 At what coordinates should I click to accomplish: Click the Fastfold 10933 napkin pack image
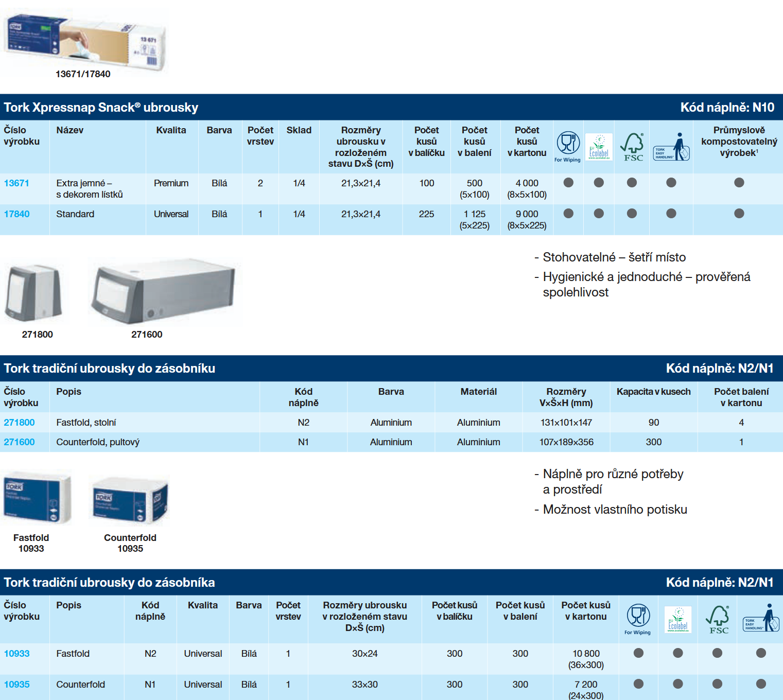[x=38, y=497]
